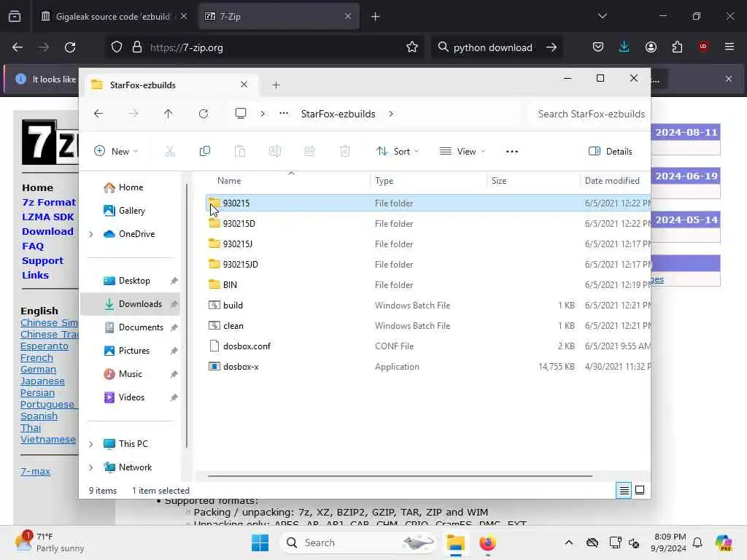Click the Rename icon in Explorer toolbar

coord(275,152)
